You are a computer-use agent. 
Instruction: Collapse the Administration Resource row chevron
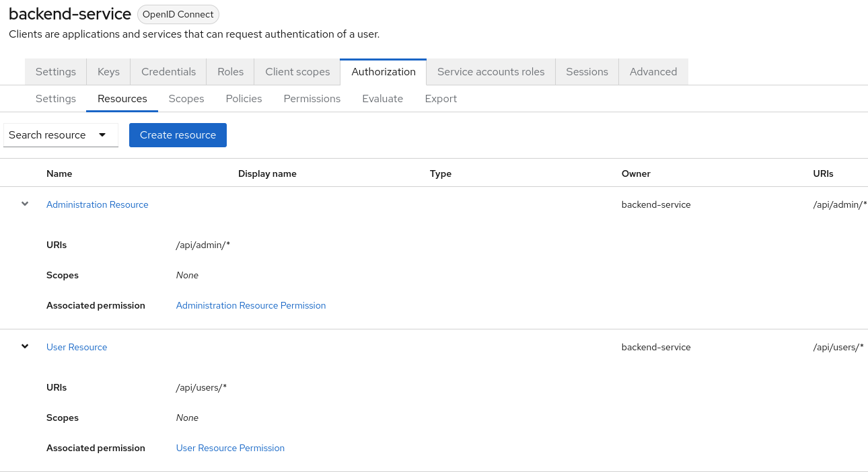[25, 204]
